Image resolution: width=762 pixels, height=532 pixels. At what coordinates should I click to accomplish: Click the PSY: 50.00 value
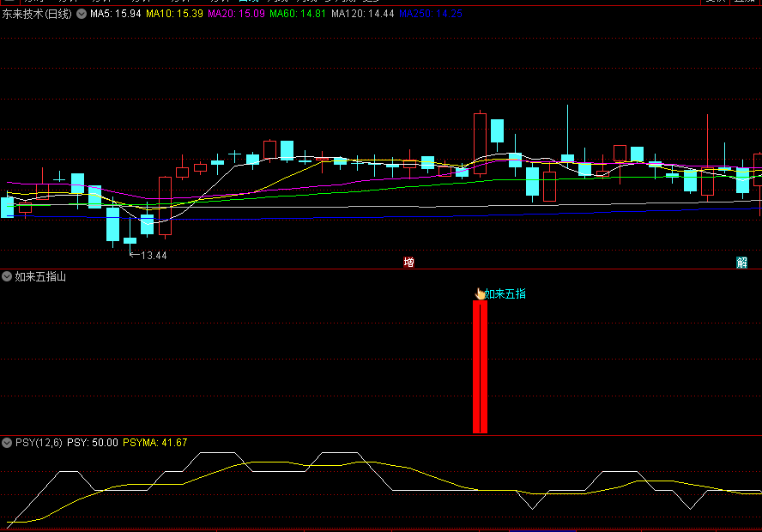coord(93,443)
